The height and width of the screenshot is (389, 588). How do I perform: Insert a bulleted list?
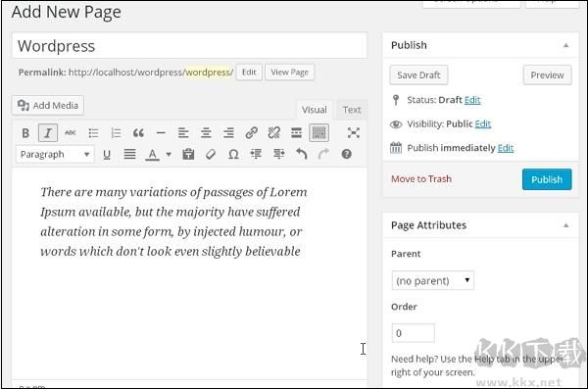point(93,133)
